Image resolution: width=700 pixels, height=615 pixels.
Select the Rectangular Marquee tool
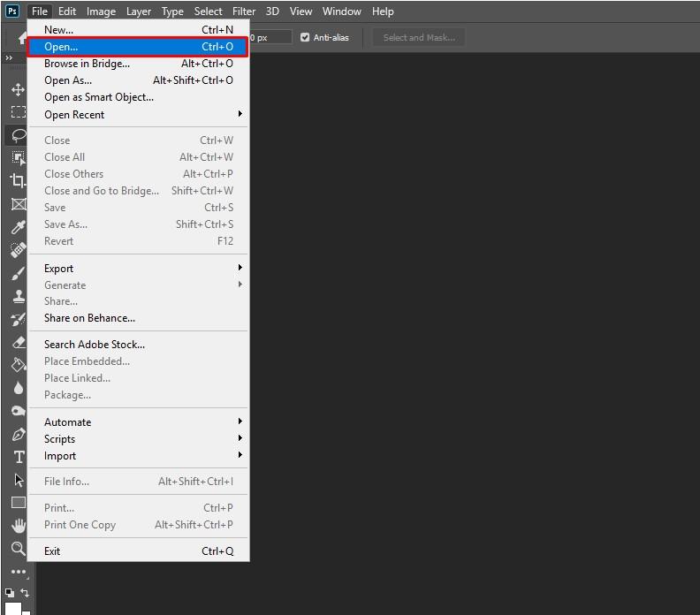tap(18, 111)
